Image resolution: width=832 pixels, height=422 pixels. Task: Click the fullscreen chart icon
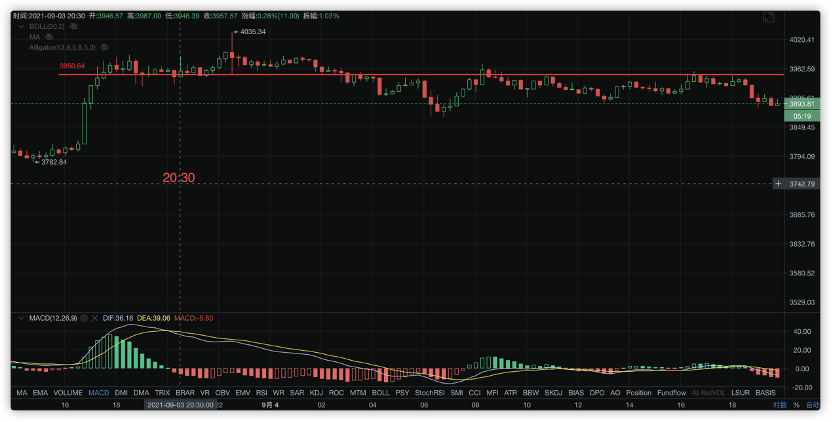tap(768, 17)
